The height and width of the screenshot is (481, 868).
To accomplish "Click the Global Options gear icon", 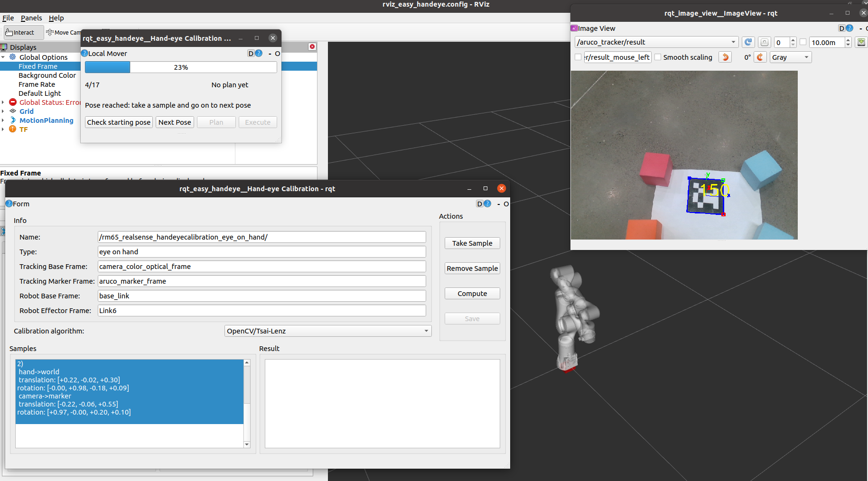I will [13, 57].
